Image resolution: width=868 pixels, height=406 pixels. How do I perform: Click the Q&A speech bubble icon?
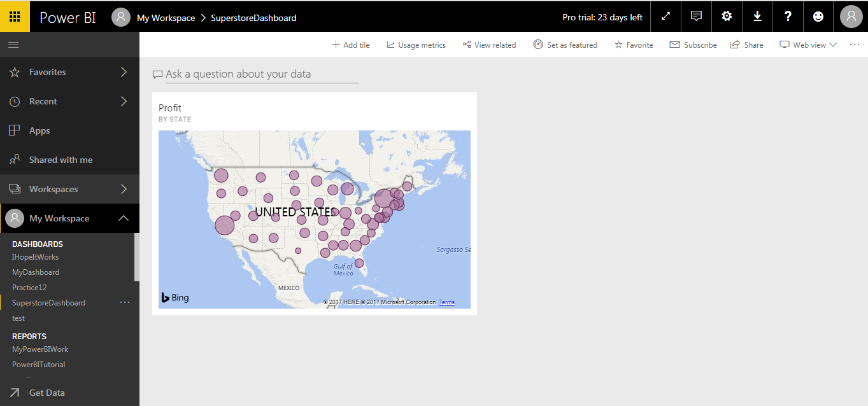(x=157, y=75)
